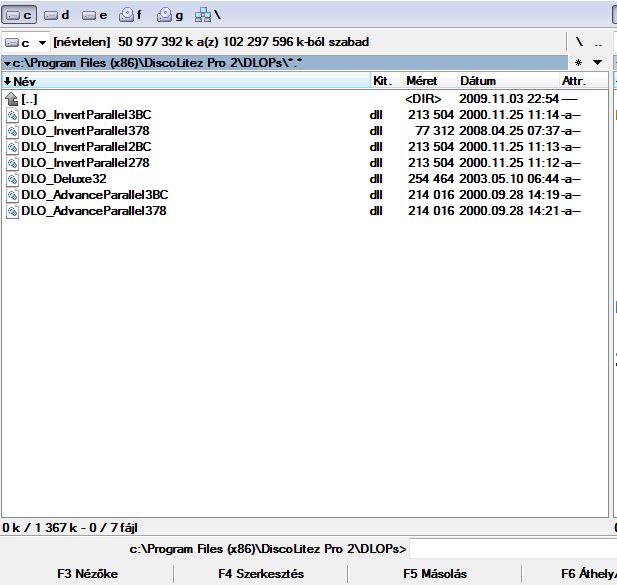The width and height of the screenshot is (617, 585).
Task: Open directory history dropdown arrow
Action: pos(597,63)
